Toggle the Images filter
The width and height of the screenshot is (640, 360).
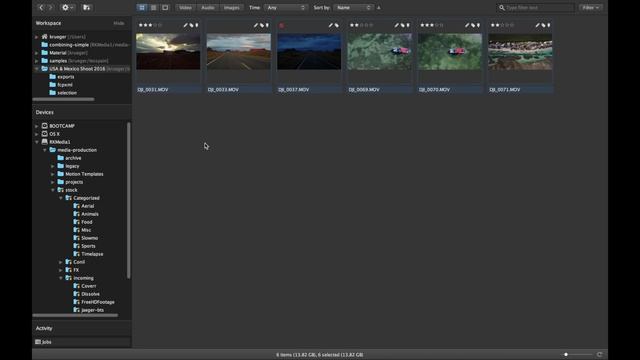point(231,8)
